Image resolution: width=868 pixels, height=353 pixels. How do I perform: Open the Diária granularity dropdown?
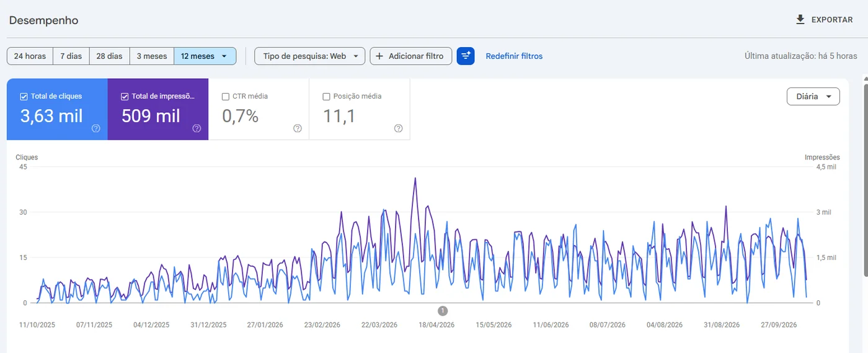813,96
